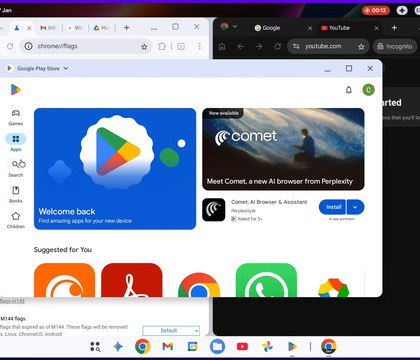The height and width of the screenshot is (360, 420).
Task: Reload the chrome://flags page
Action: pos(10,46)
